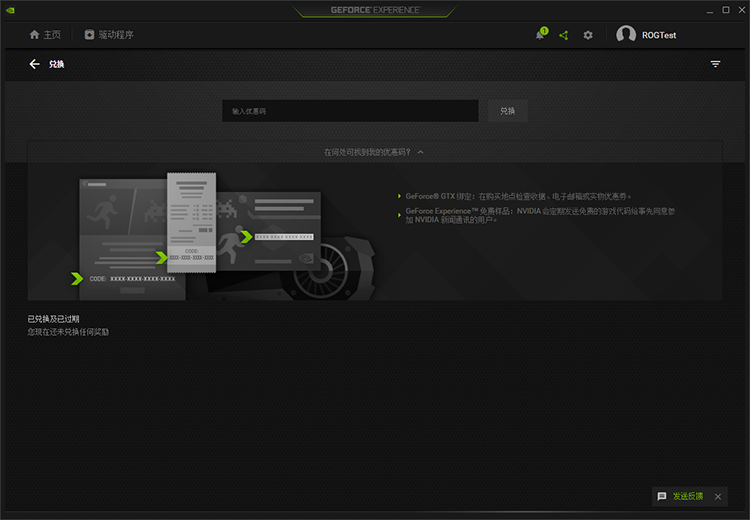Dismiss the 发送反馈 feedback popup
The image size is (750, 520).
(x=717, y=497)
